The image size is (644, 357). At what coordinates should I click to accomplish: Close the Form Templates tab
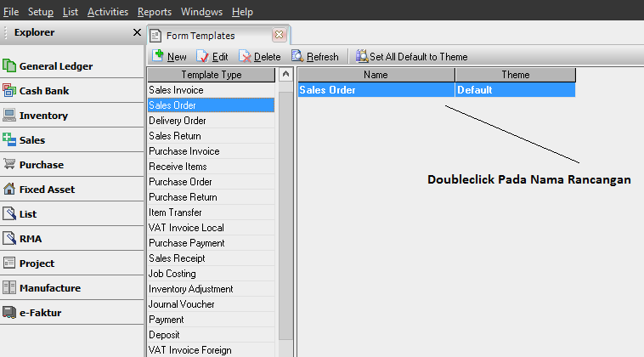tap(279, 35)
